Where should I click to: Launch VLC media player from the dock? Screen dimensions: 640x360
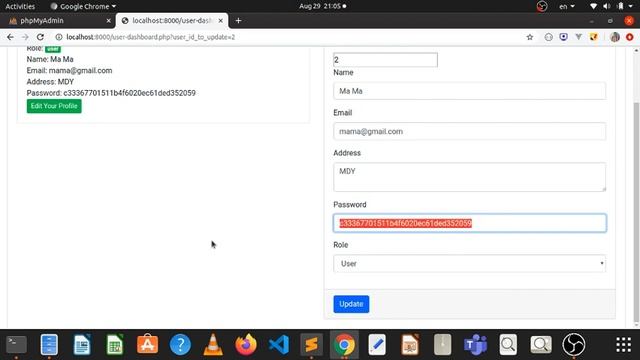click(x=213, y=345)
